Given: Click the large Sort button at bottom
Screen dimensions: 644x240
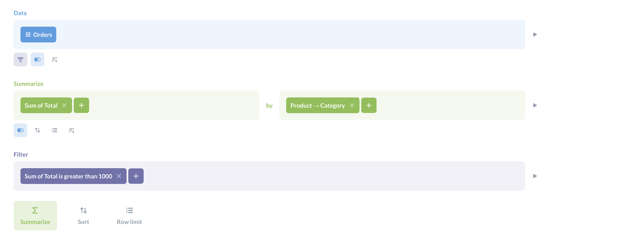Looking at the screenshot, I should tap(83, 215).
